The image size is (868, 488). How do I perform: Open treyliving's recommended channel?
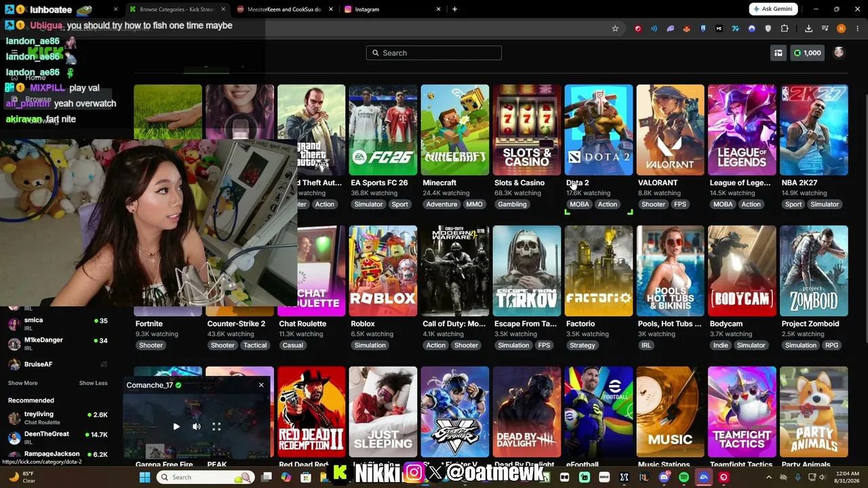[x=58, y=418]
